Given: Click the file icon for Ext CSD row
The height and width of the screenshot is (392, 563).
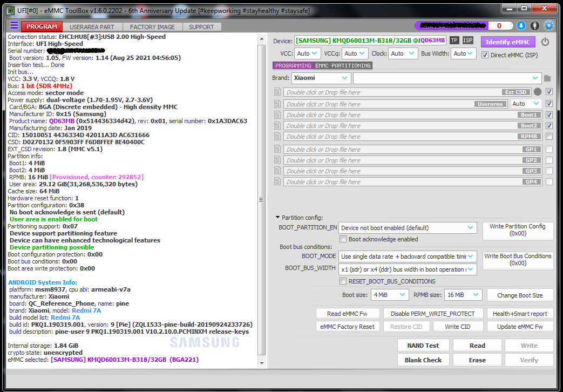Looking at the screenshot, I should 277,92.
